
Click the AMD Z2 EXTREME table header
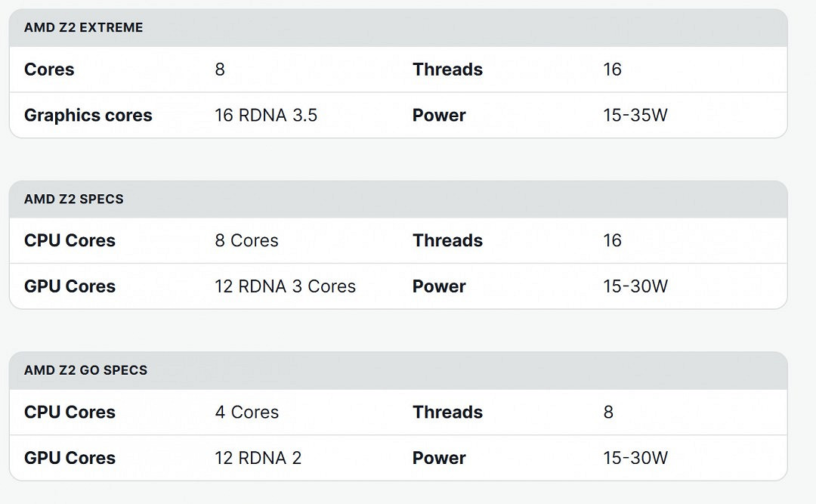point(83,28)
